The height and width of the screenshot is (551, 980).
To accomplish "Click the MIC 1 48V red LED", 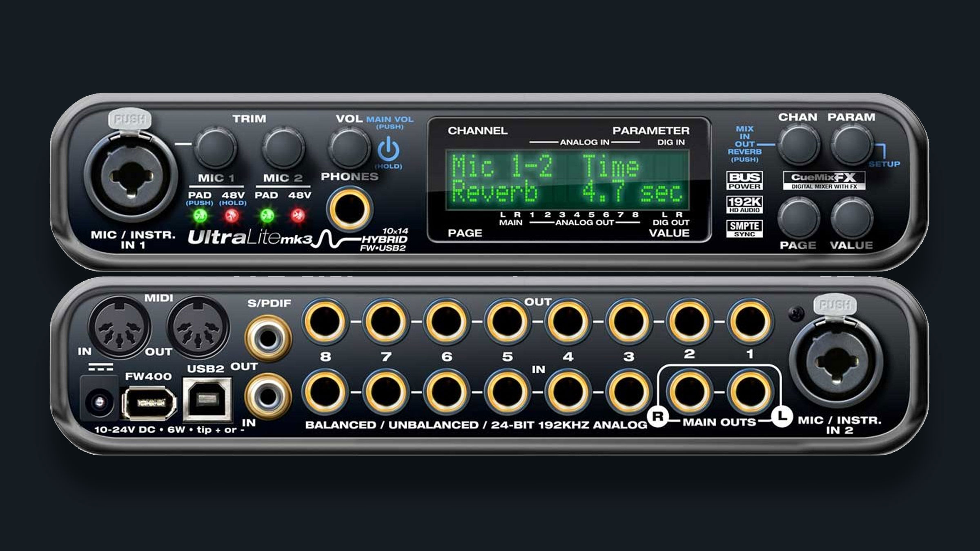I will coord(232,215).
